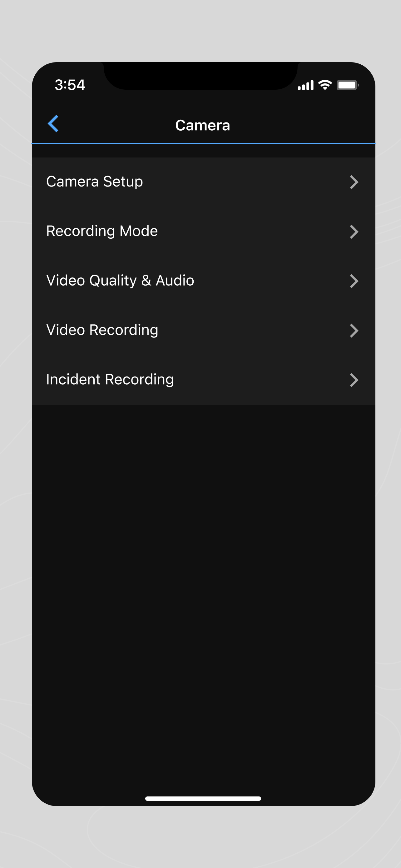Open the Recording Mode menu item

click(203, 232)
